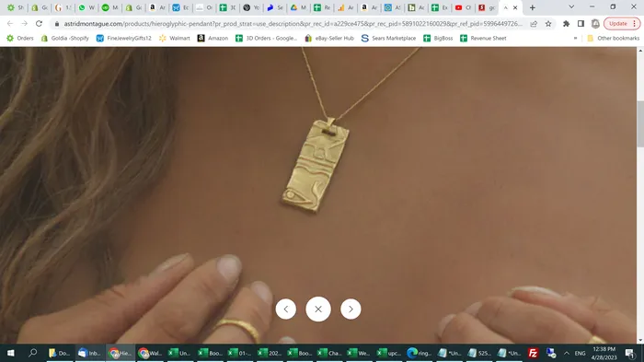The height and width of the screenshot is (362, 644).
Task: Switch to the WordPress 'Yo' tab
Action: [251, 7]
